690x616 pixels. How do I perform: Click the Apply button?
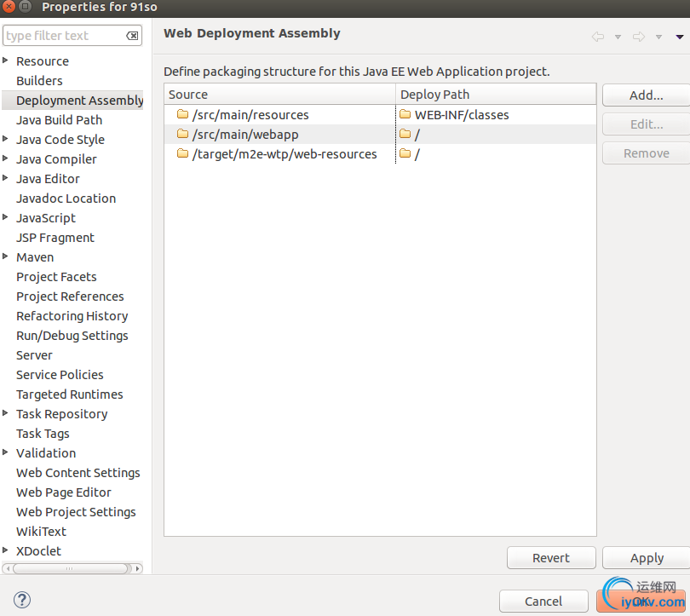(646, 558)
